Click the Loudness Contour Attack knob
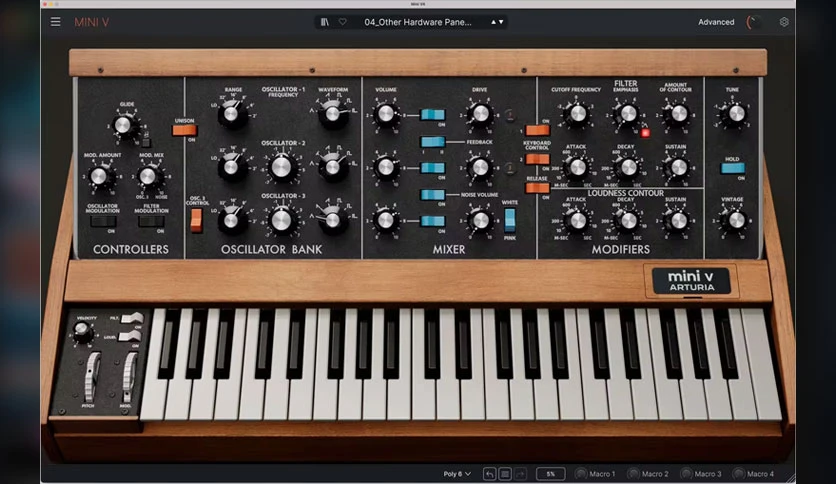 577,220
